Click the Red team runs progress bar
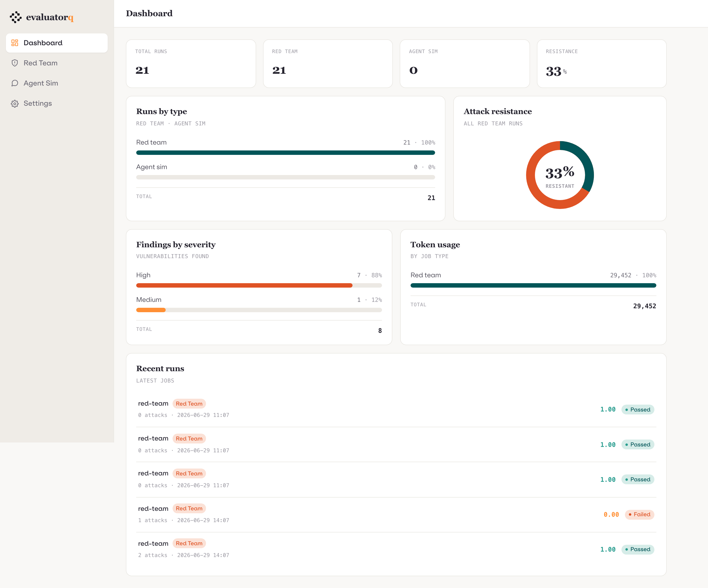 click(286, 153)
